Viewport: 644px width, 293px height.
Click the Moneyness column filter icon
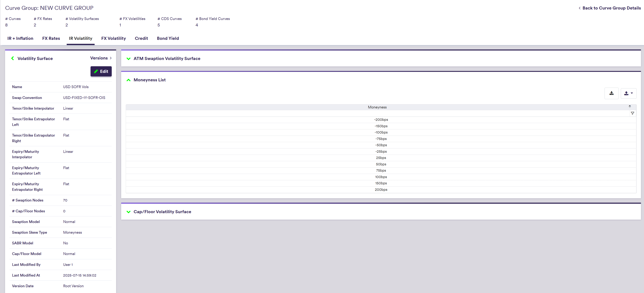(x=632, y=113)
